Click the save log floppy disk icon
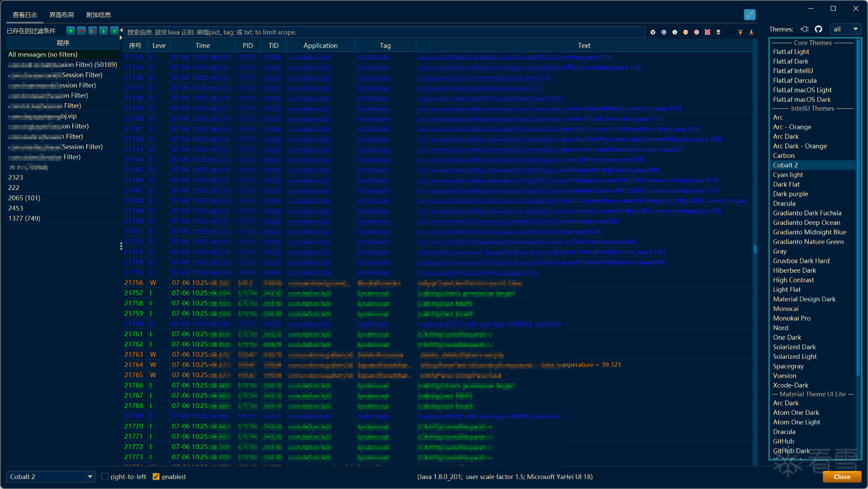Viewport: 868px width, 489px height. (718, 32)
